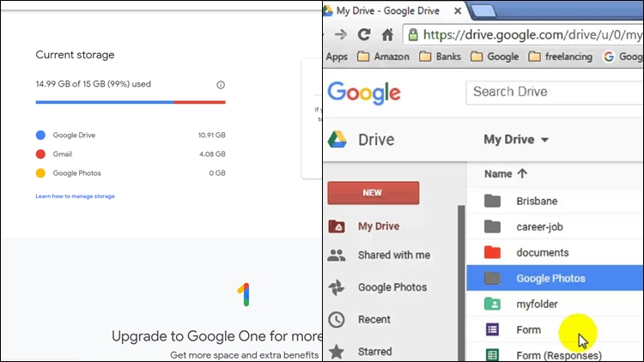Screen dimensions: 644x362
Task: Reload the Google Drive page
Action: pyautogui.click(x=364, y=34)
